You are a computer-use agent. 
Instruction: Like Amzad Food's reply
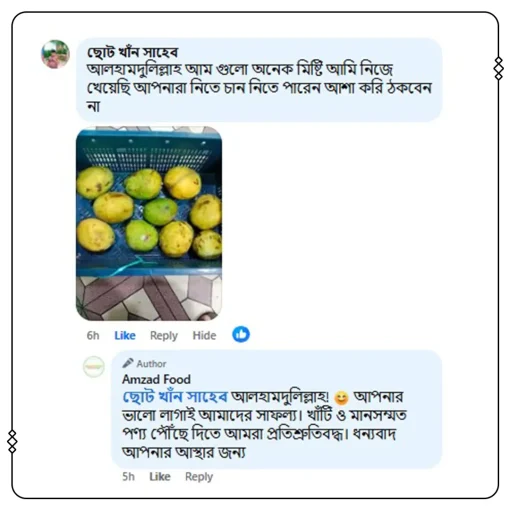pyautogui.click(x=160, y=477)
